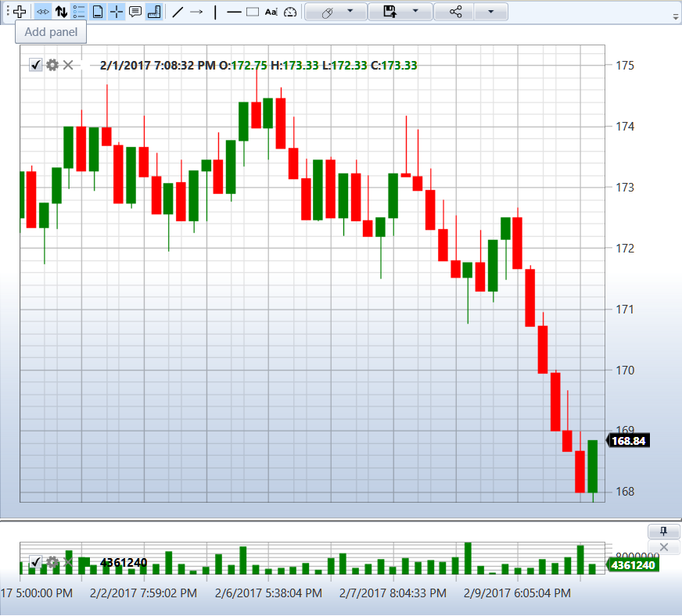Toggle the legend list icon
The height and width of the screenshot is (616, 682).
(x=79, y=12)
